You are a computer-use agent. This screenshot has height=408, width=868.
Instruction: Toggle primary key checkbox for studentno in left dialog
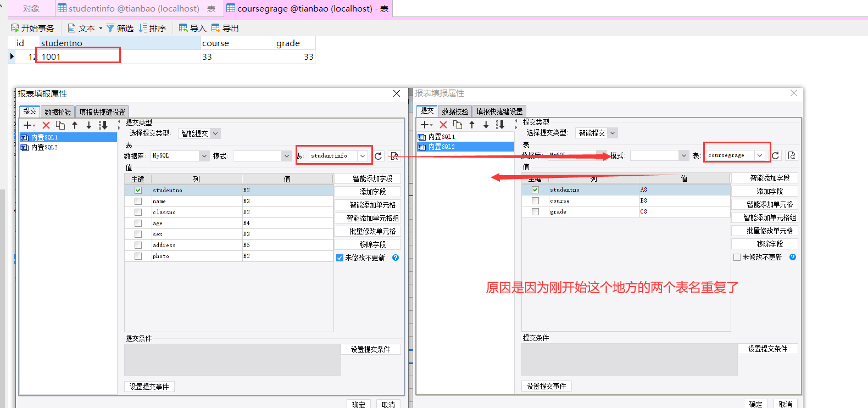138,190
